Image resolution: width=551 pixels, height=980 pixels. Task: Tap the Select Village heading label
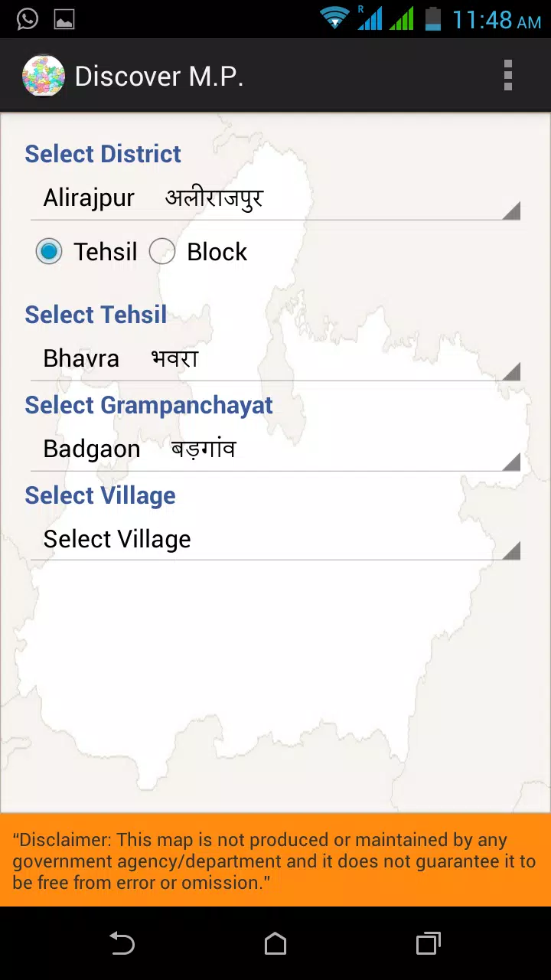[100, 495]
